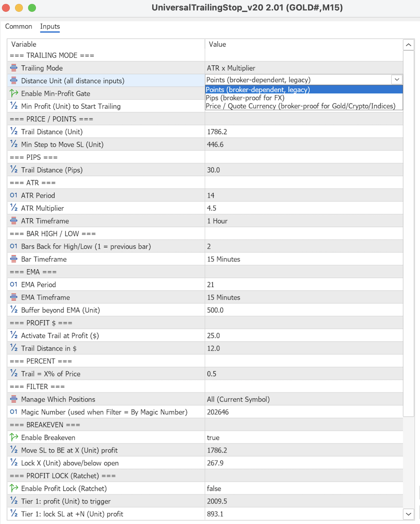Screen dimensions: 420x524
Task: Click the boolean icon for Enable Breakeven
Action: (14, 437)
